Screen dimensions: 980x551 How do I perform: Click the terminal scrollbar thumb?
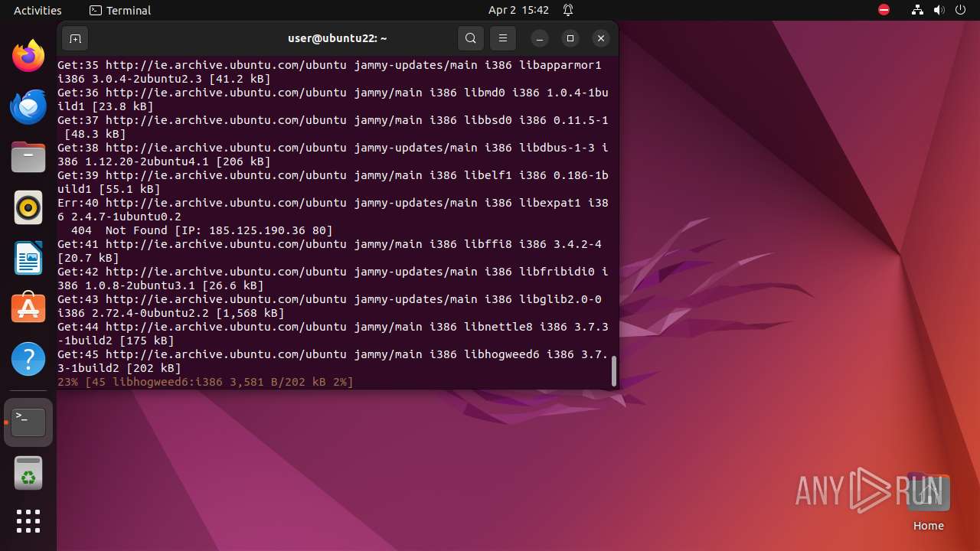pyautogui.click(x=613, y=370)
